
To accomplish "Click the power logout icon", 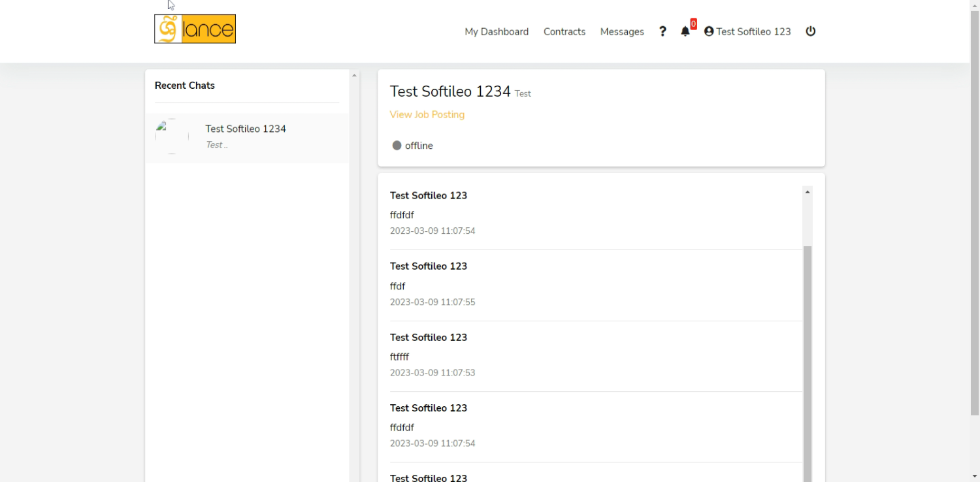I will coord(811,31).
